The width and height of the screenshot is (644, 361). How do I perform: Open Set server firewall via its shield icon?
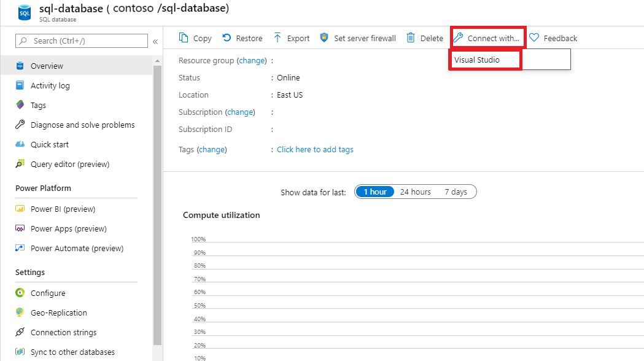click(324, 38)
